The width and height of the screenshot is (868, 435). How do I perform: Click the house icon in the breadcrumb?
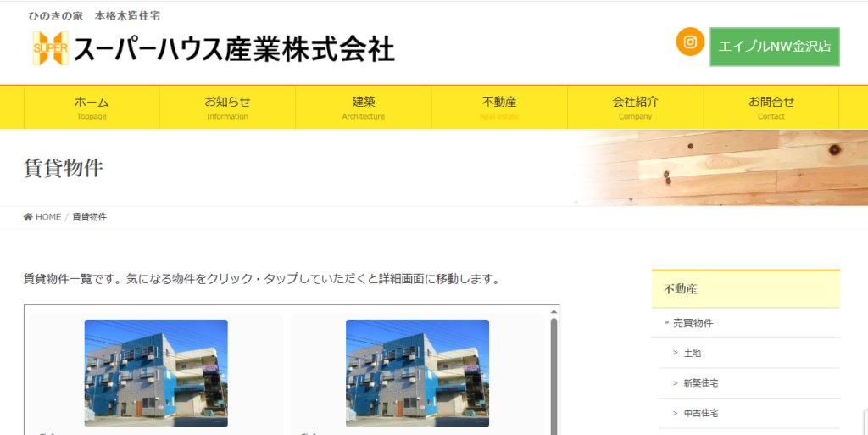coord(28,217)
